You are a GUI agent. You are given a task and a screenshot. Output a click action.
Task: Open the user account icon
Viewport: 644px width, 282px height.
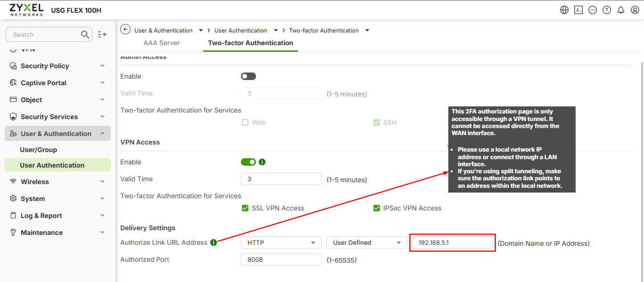(635, 10)
